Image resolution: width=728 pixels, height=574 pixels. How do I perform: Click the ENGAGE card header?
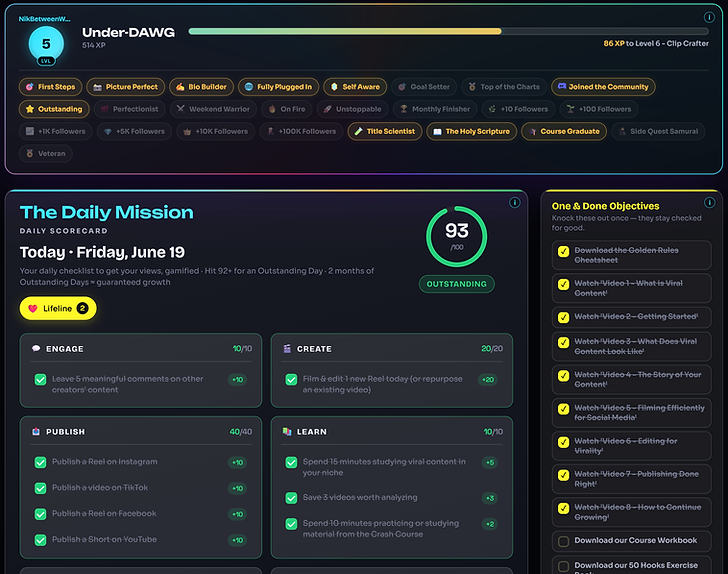coord(141,349)
